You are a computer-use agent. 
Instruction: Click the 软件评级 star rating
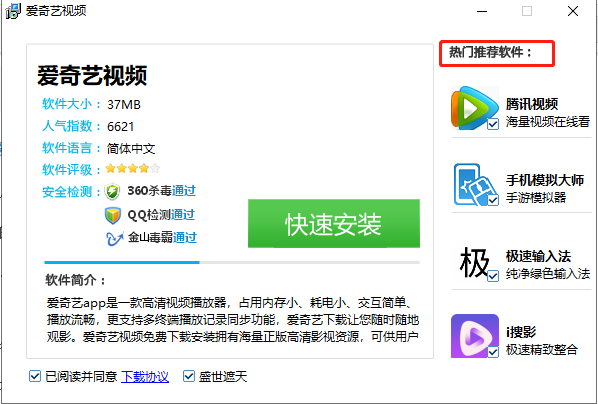[x=133, y=168]
